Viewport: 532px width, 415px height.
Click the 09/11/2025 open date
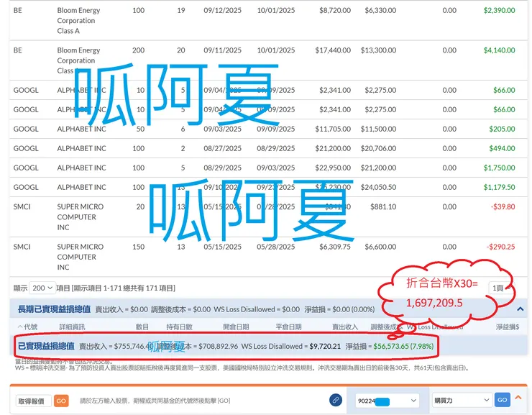tap(223, 50)
